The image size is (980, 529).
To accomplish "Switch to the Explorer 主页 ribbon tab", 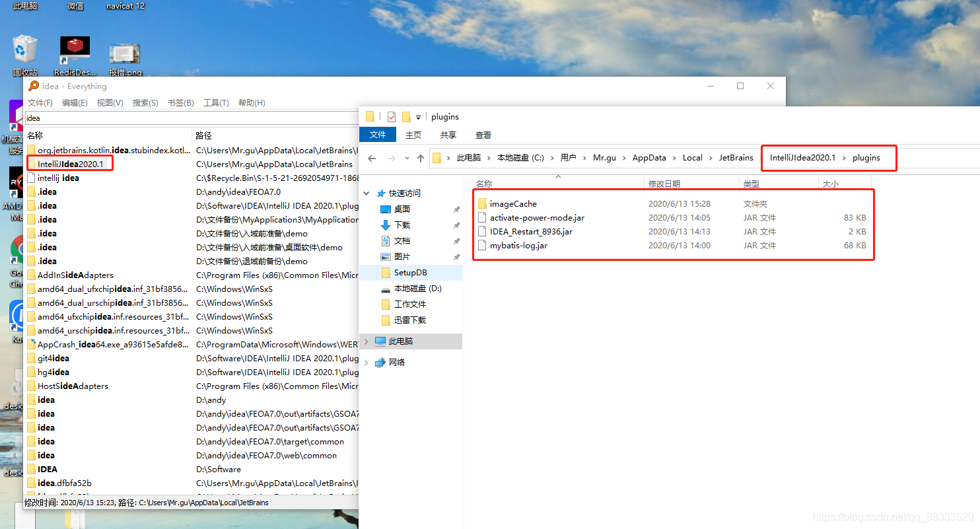I will [413, 135].
